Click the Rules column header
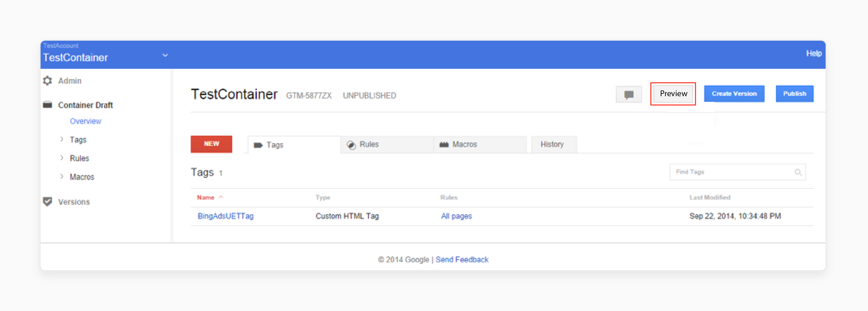The image size is (868, 311). 449,197
